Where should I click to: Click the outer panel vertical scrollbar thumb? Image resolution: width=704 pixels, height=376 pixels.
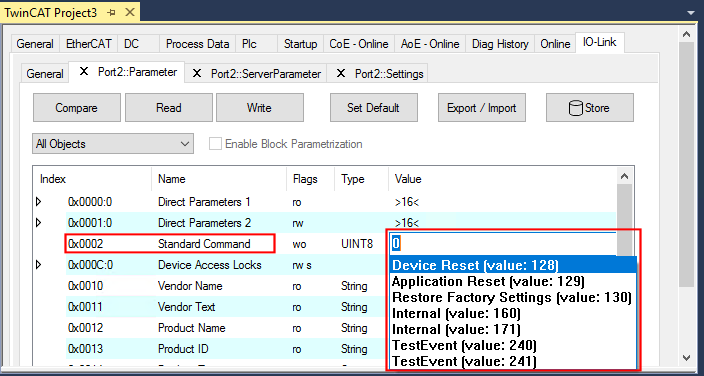pos(686,164)
